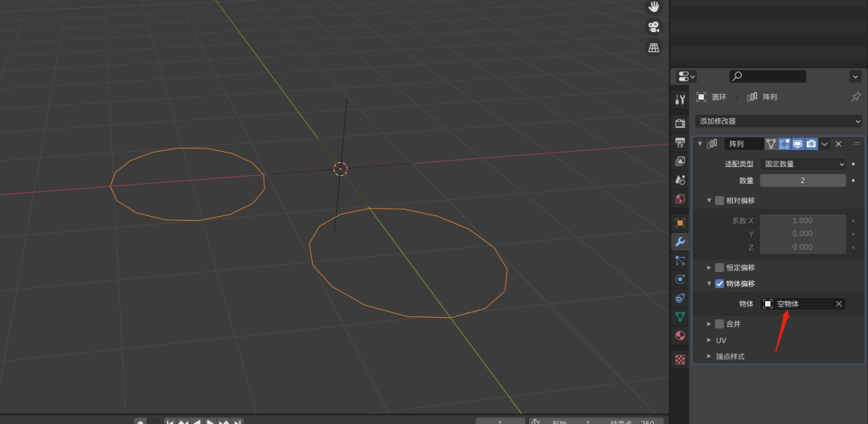This screenshot has width=868, height=424.
Task: Open the Tool properties tab
Action: tap(681, 100)
